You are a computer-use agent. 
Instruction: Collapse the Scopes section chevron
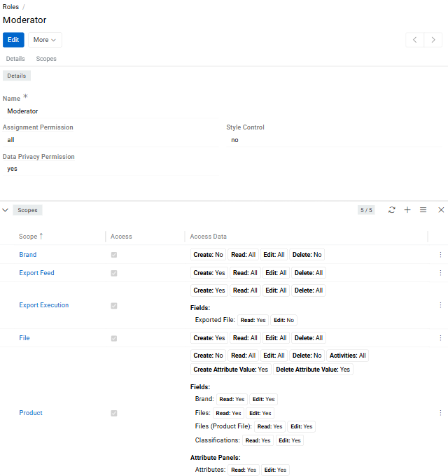point(6,210)
